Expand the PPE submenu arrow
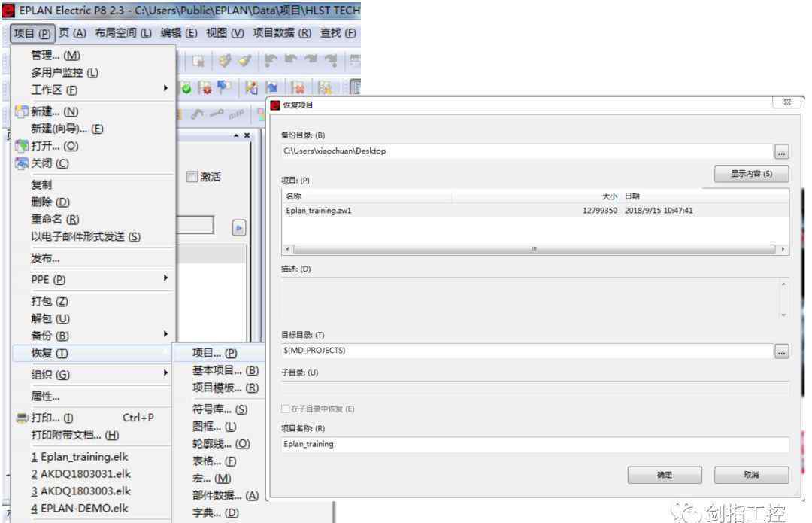 click(x=165, y=278)
